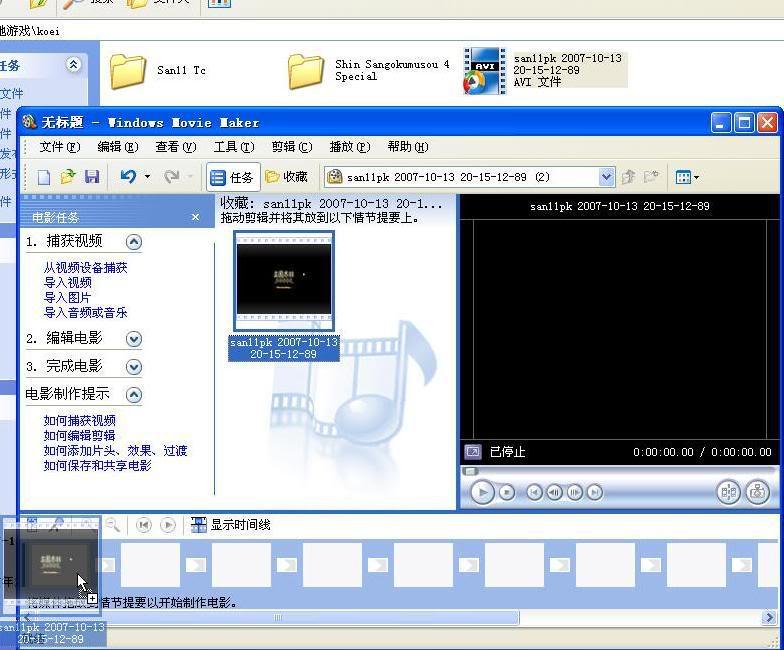Viewport: 784px width, 650px height.
Task: Click the Stop button in the preview controls
Action: click(507, 492)
